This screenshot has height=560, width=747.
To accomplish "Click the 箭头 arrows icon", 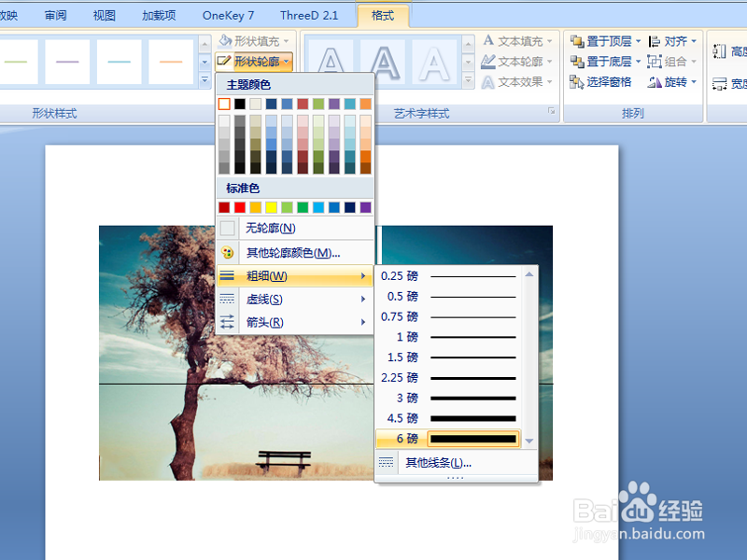I will 227,322.
